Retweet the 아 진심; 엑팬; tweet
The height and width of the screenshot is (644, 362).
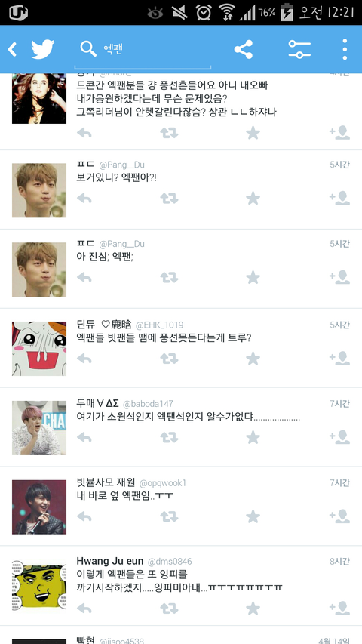click(x=169, y=278)
